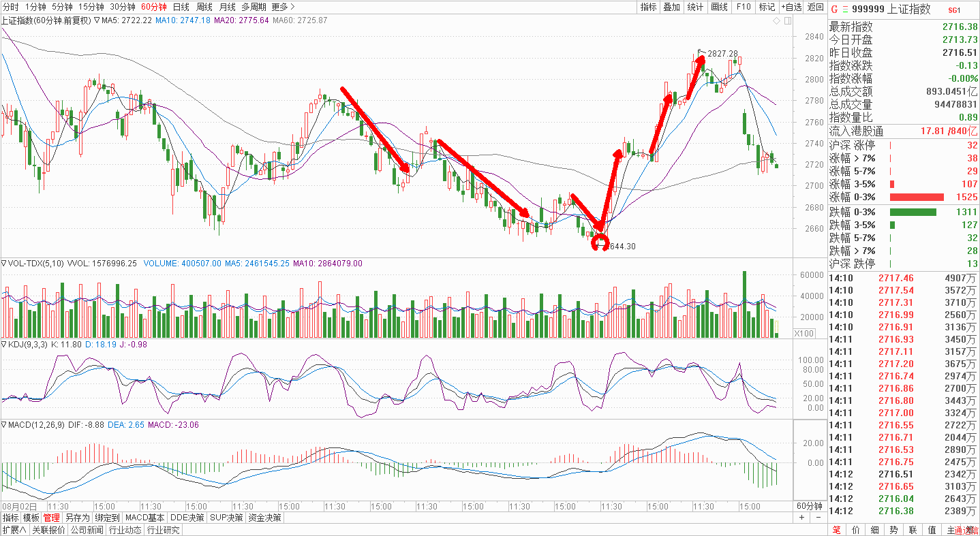Open the F10 company info

click(744, 7)
